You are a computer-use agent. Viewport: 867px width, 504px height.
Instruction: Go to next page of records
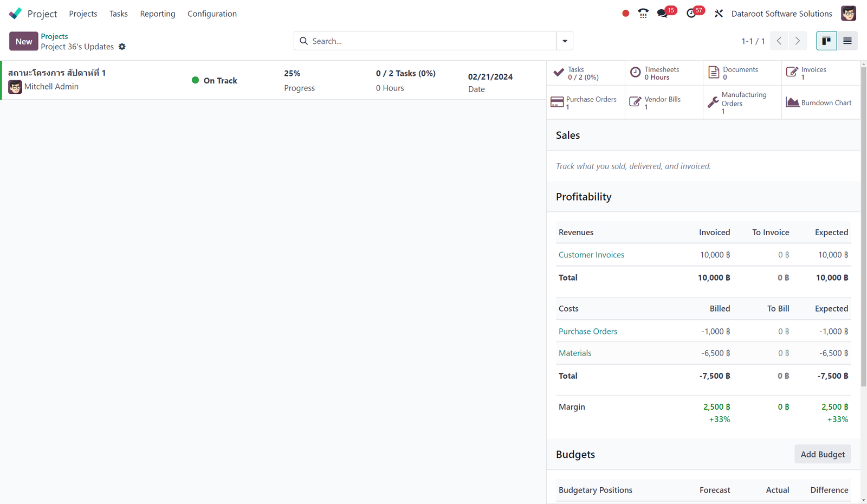click(798, 41)
